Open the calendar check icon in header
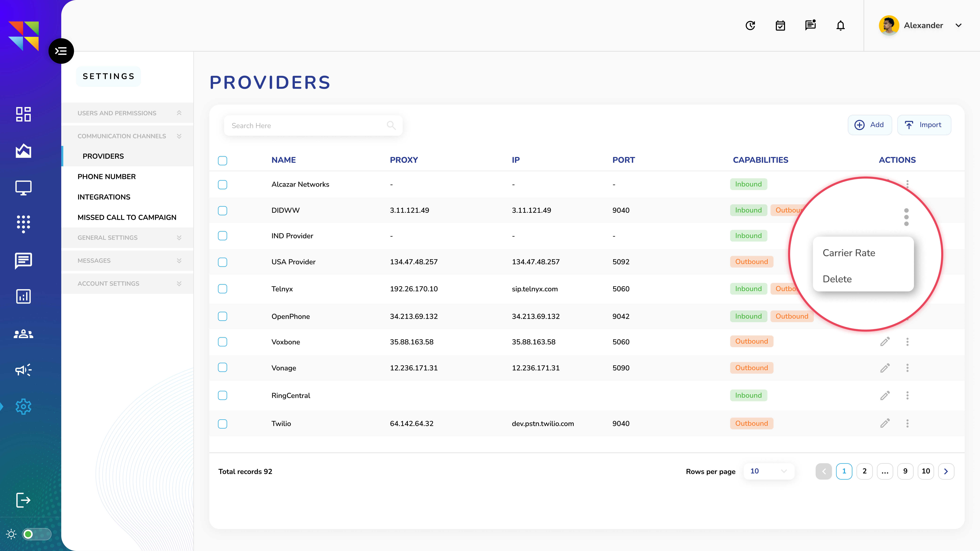Viewport: 980px width, 551px height. click(780, 26)
